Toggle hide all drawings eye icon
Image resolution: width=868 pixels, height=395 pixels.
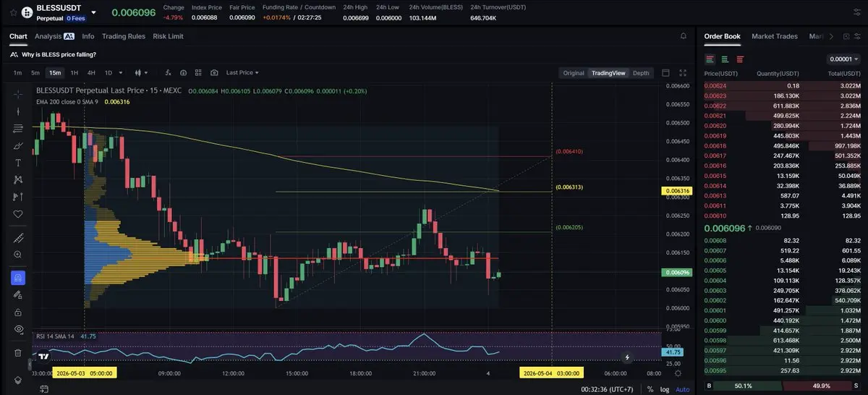[18, 329]
